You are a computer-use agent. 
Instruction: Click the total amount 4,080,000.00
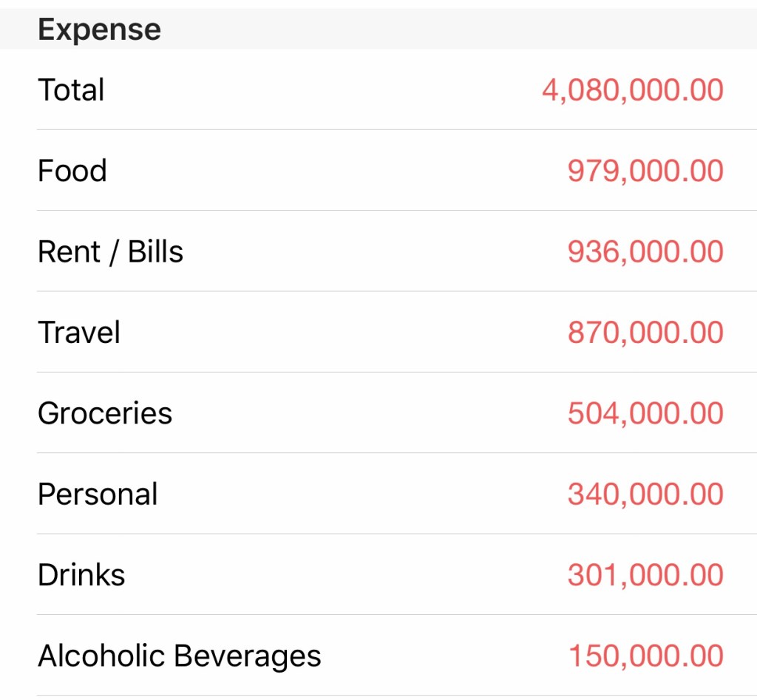tap(632, 90)
